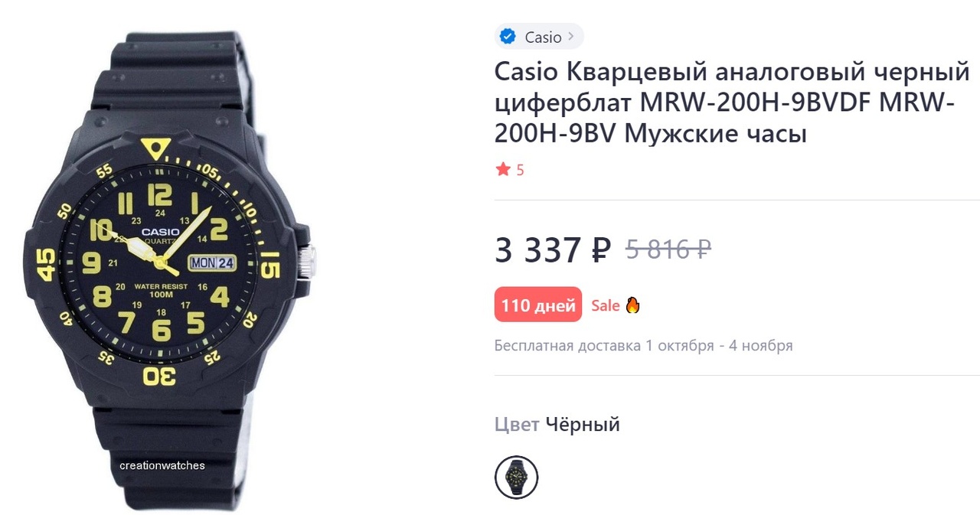Screen dimensions: 980x515
Task: Click the yellow triangle marker on bezel
Action: click(156, 145)
